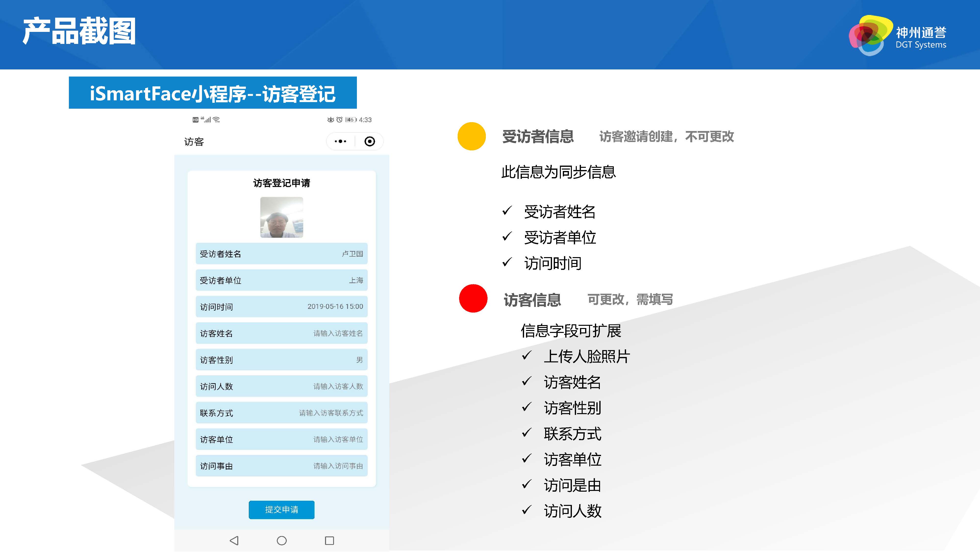980x552 pixels.
Task: Click the 产品截图 slide title
Action: click(79, 31)
